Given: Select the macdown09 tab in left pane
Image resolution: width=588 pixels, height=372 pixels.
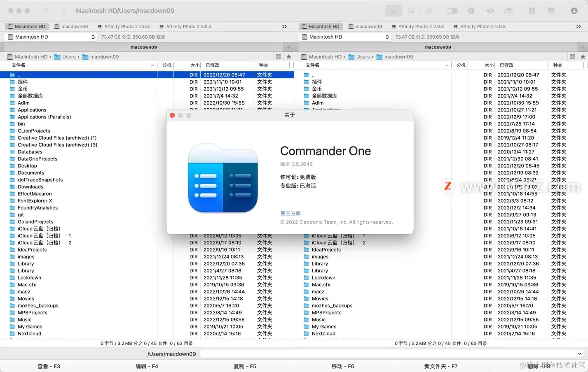Looking at the screenshot, I should pyautogui.click(x=143, y=47).
